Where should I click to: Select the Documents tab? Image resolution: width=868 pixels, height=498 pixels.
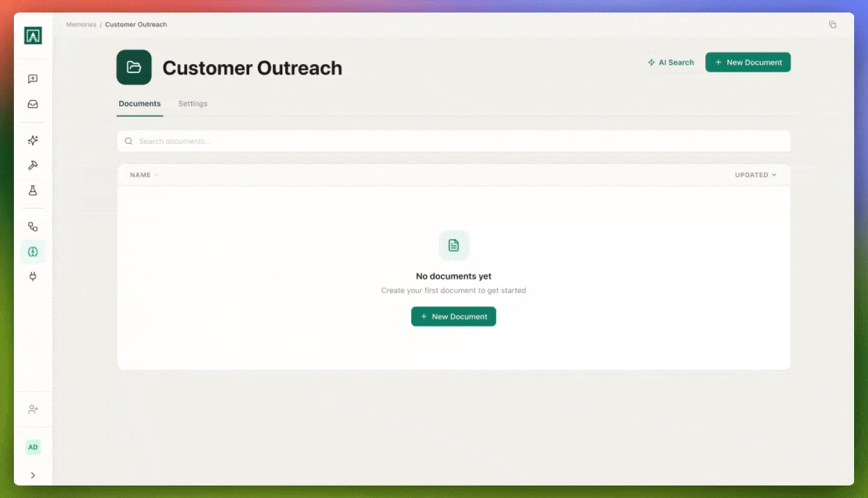click(140, 104)
